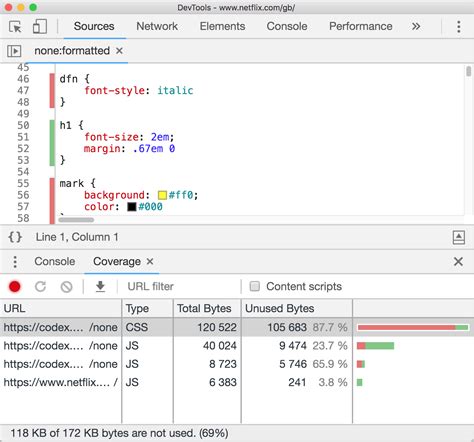Open the DevTools three-dot customize menu

pos(459,27)
